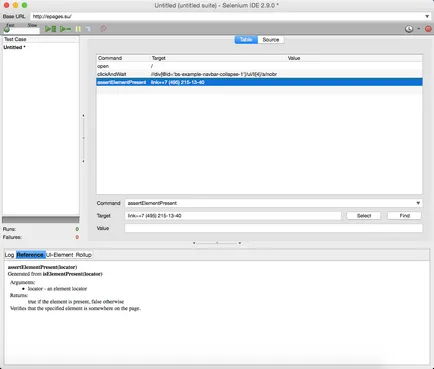
Task: Click the Test Case list header
Action: (x=41, y=39)
